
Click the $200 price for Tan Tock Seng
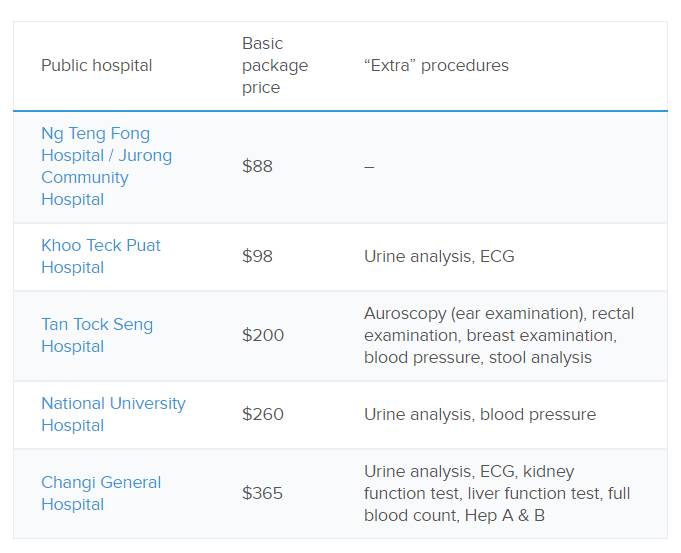[x=262, y=336]
